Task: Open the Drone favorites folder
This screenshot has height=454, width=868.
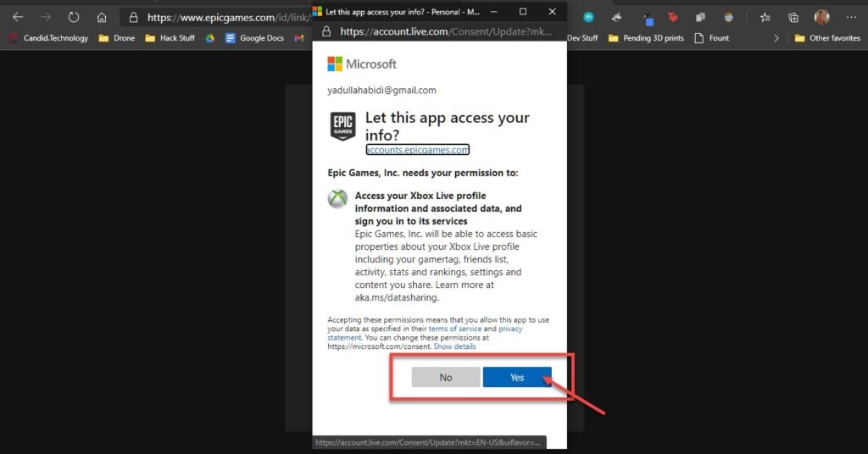Action: pyautogui.click(x=116, y=38)
